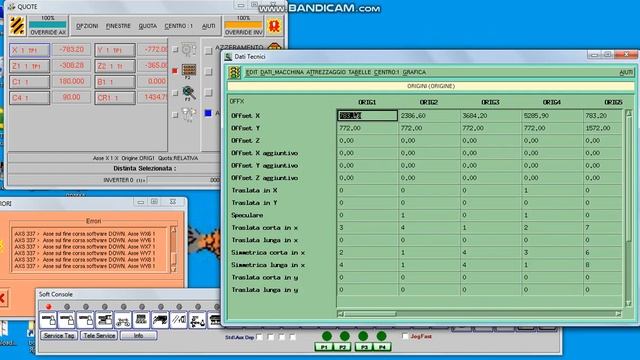The image size is (640, 360).
Task: Select the B1 axis button
Action: [115, 82]
